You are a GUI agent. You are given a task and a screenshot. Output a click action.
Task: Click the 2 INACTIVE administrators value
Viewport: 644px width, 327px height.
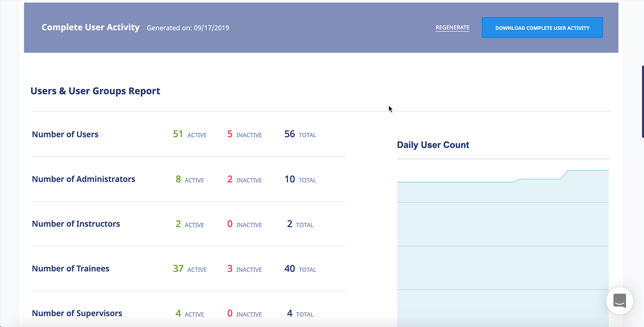[x=230, y=179]
